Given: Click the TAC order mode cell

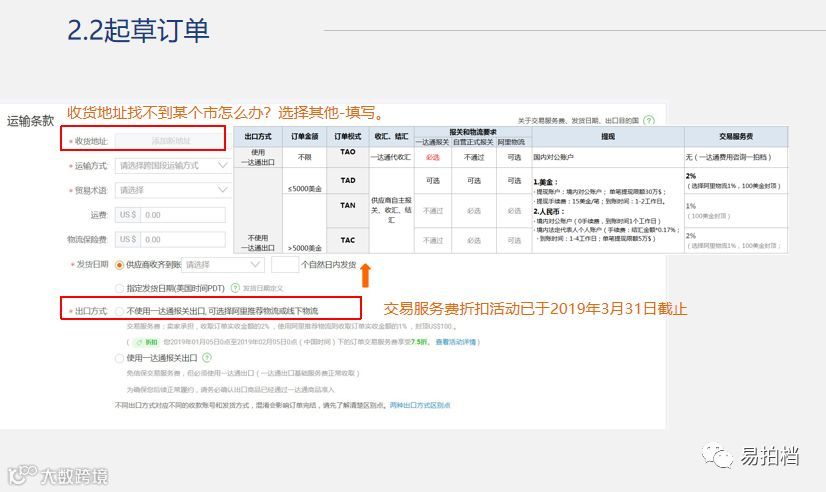Looking at the screenshot, I should [x=348, y=240].
